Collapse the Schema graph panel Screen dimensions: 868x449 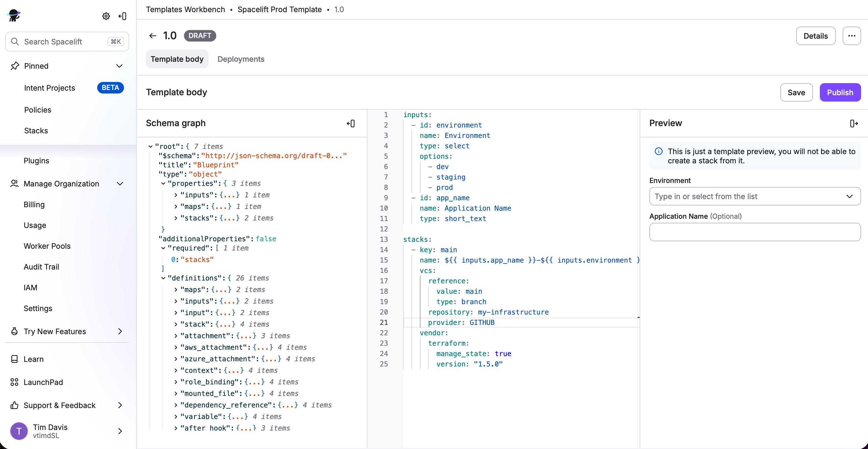point(351,124)
